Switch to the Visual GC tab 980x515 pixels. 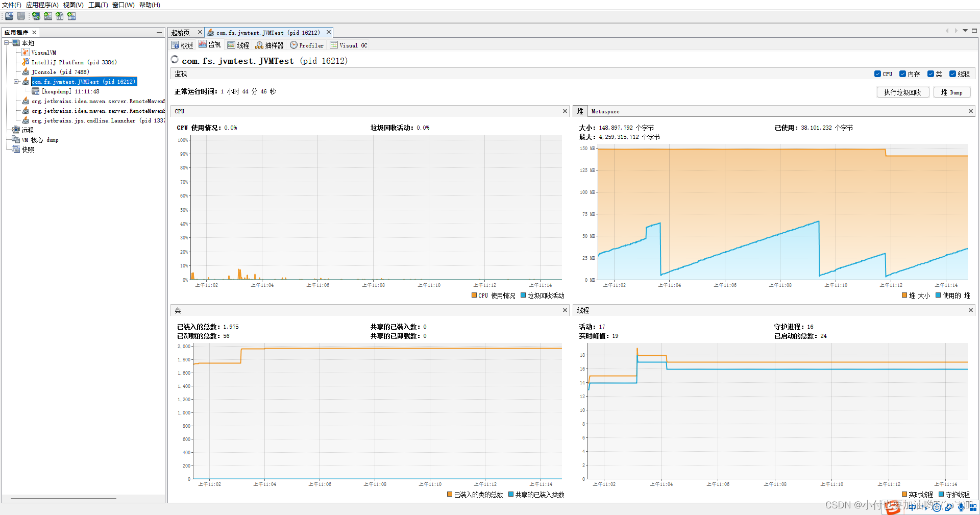(349, 45)
